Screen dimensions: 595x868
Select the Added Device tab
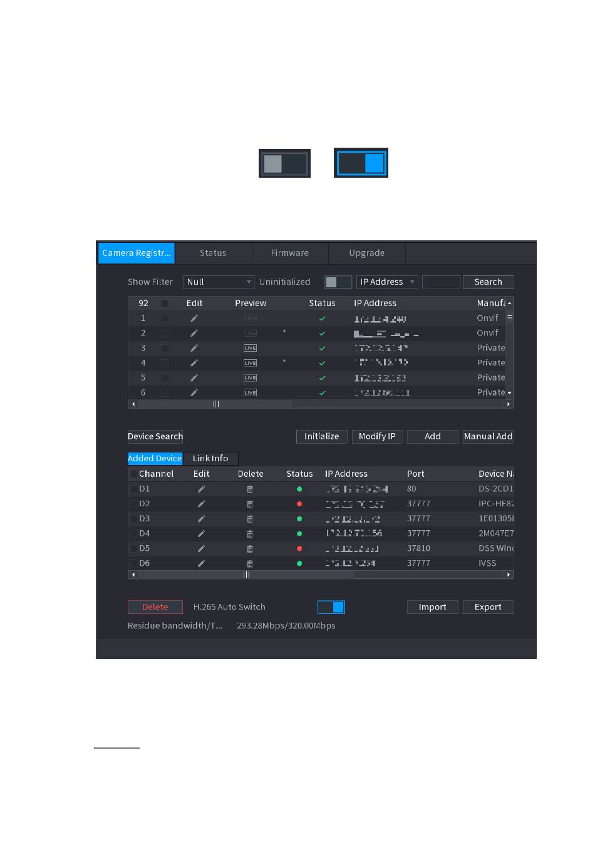(x=155, y=459)
